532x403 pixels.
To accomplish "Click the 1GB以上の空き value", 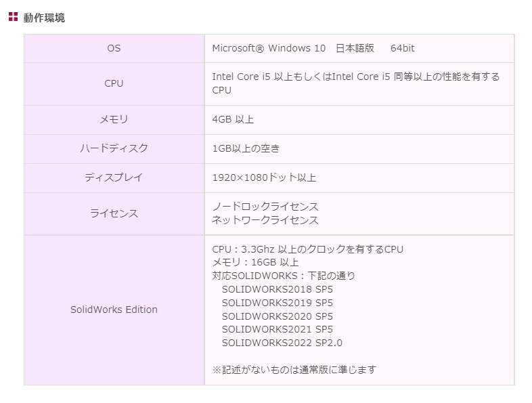I will pos(246,148).
